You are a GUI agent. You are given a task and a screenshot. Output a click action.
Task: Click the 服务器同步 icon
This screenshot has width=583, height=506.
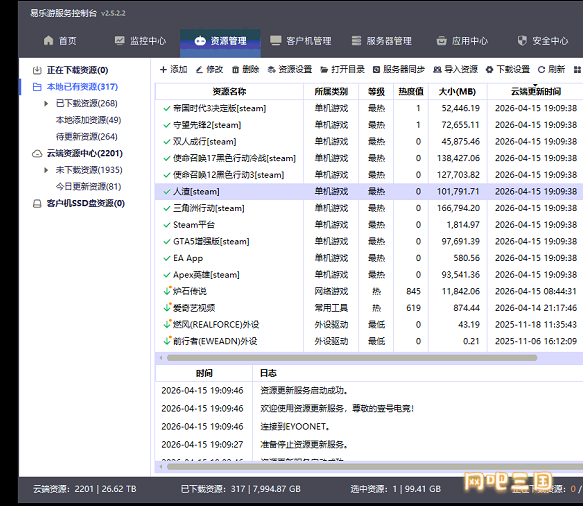[x=376, y=70]
